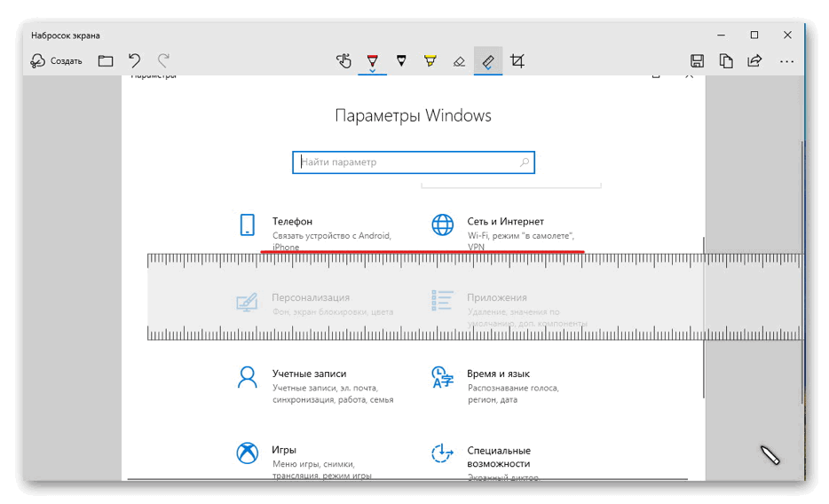Click the Персонализация monitor-brush icon

point(247,303)
